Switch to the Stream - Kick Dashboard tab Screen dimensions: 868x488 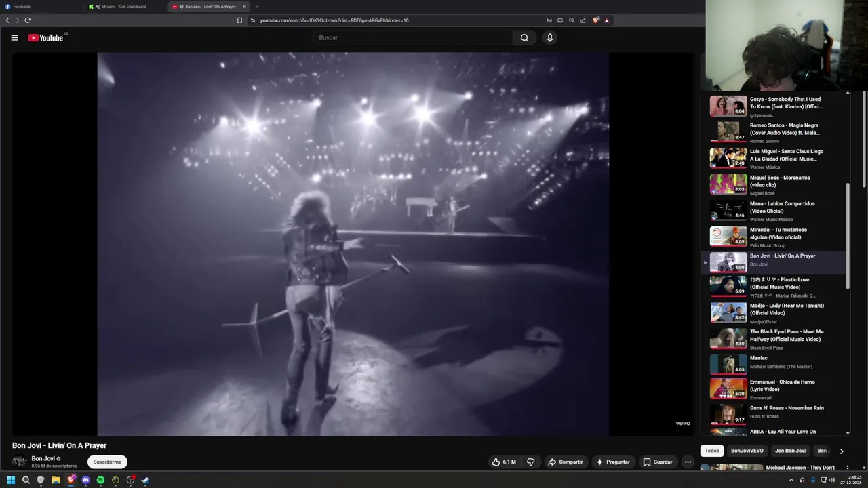pyautogui.click(x=126, y=7)
